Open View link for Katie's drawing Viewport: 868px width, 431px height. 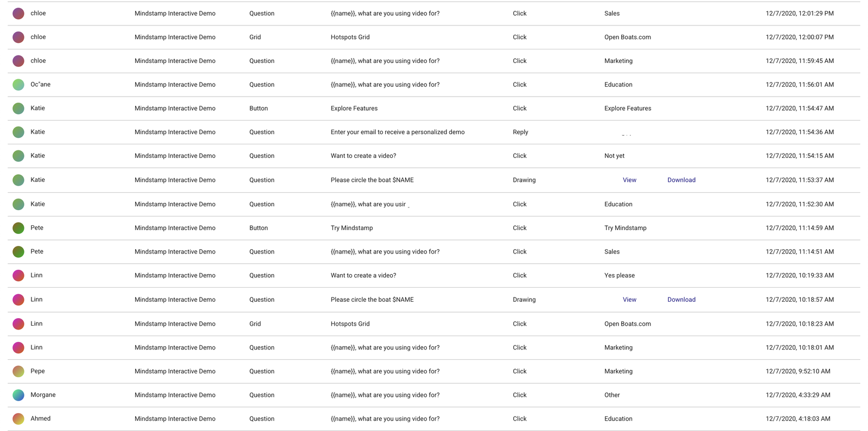[629, 180]
